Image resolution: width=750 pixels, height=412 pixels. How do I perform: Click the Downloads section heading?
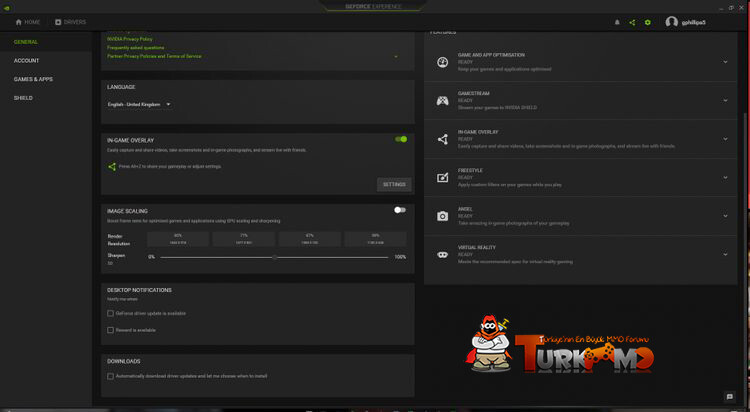pos(124,361)
